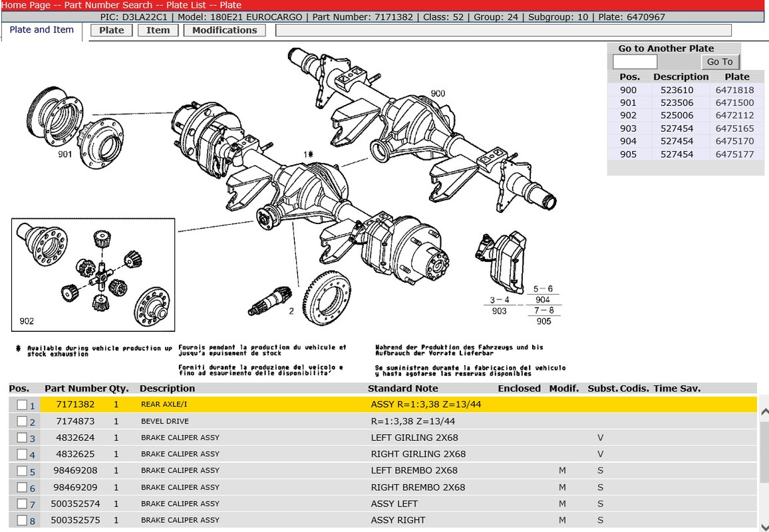Click the 1* callout on the rear axle diagram
Screen dimensions: 769x532
point(308,154)
